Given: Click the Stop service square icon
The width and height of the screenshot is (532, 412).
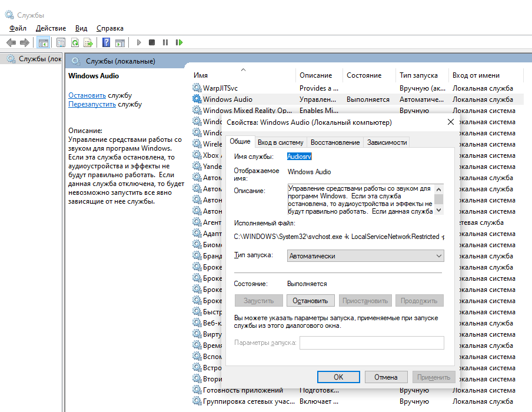Looking at the screenshot, I should (152, 42).
